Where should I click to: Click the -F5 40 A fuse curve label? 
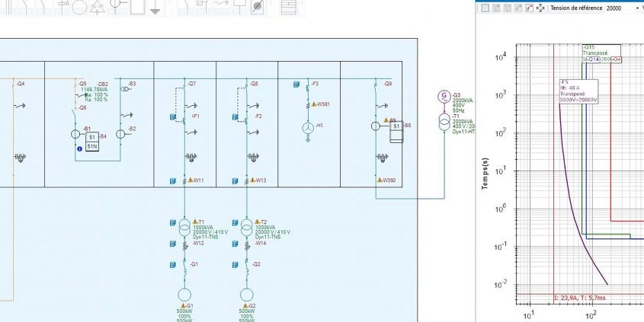pos(578,91)
